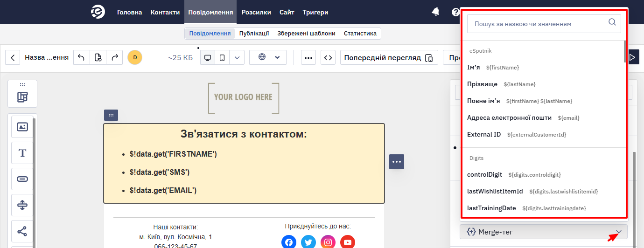Click the $!data.get('SMS') list item
This screenshot has height=248, width=644.
160,172
